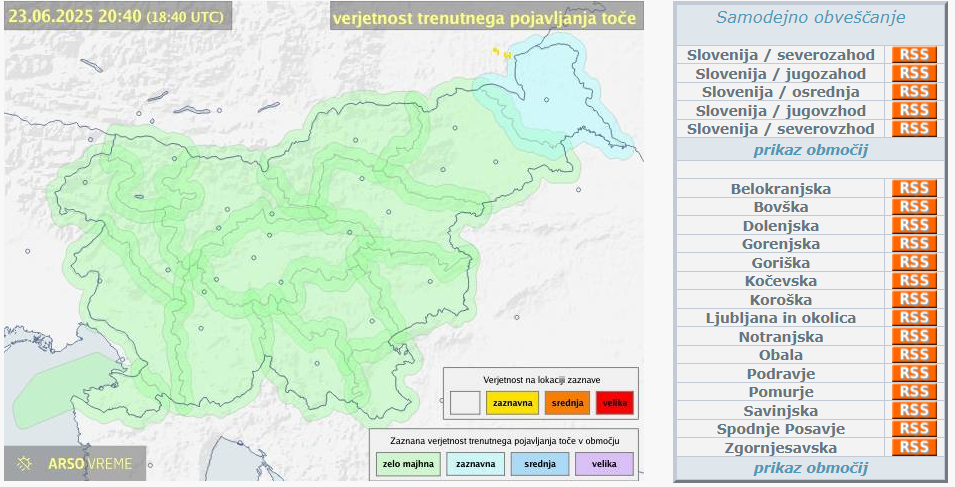Click the red 'velika' legend swatch
This screenshot has height=487, width=955.
point(614,402)
